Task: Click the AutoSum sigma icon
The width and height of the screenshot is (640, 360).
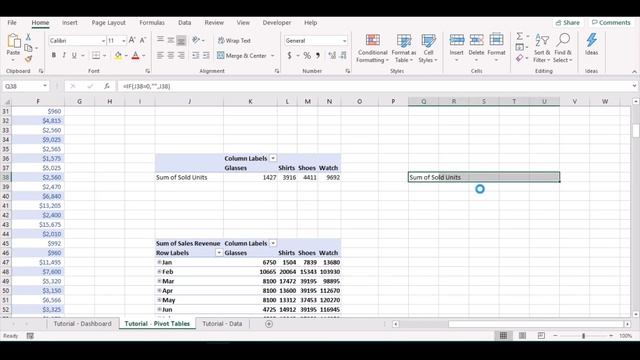Action: 519,36
